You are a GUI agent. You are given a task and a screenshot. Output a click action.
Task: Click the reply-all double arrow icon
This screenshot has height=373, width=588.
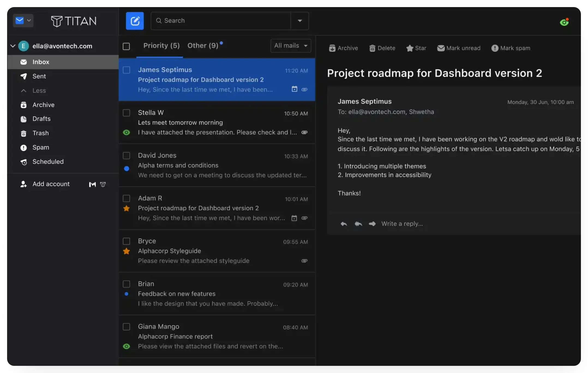pos(358,224)
